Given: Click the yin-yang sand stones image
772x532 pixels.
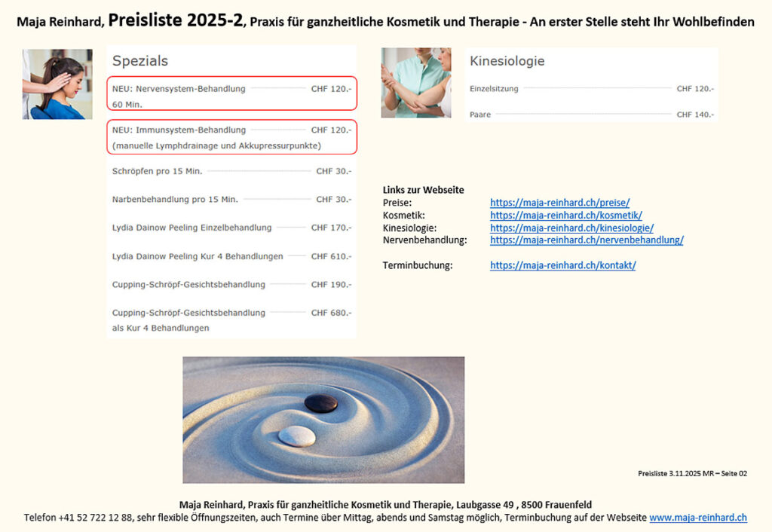Looking at the screenshot, I should point(323,420).
